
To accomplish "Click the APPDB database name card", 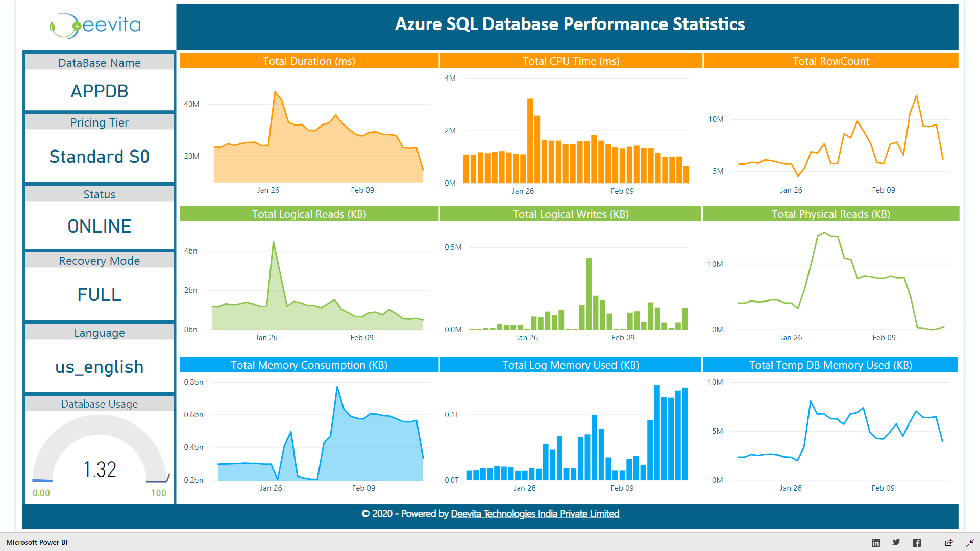I will 100,91.
